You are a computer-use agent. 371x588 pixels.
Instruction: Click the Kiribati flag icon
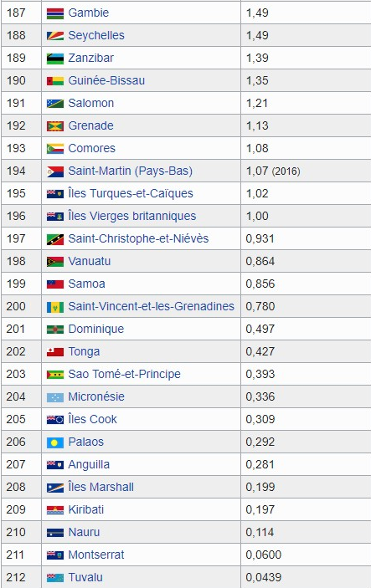(54, 510)
